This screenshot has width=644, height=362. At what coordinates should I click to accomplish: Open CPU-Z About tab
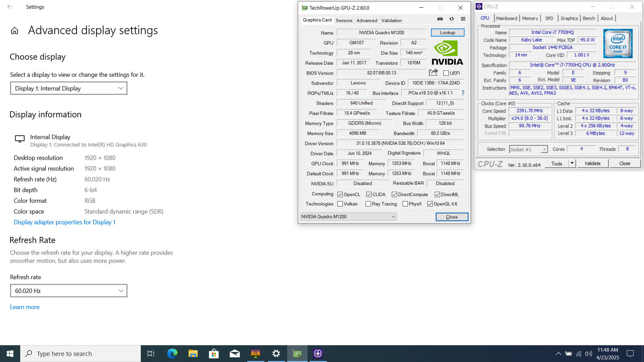[607, 19]
